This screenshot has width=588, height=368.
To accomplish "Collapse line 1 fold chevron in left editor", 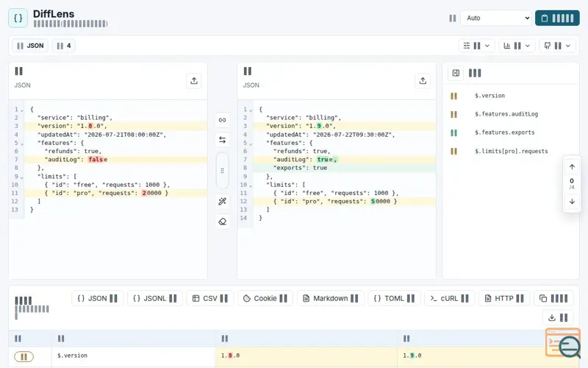I will (22, 110).
